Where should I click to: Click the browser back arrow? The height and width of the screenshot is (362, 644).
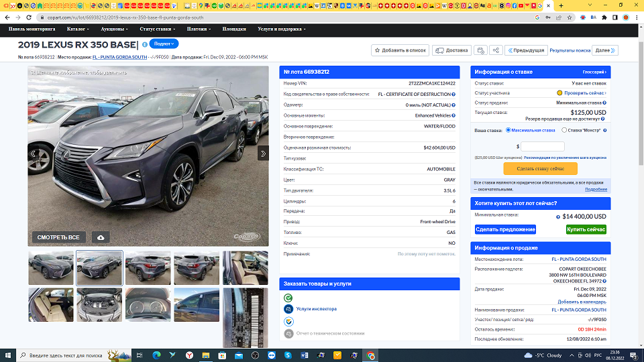click(7, 17)
